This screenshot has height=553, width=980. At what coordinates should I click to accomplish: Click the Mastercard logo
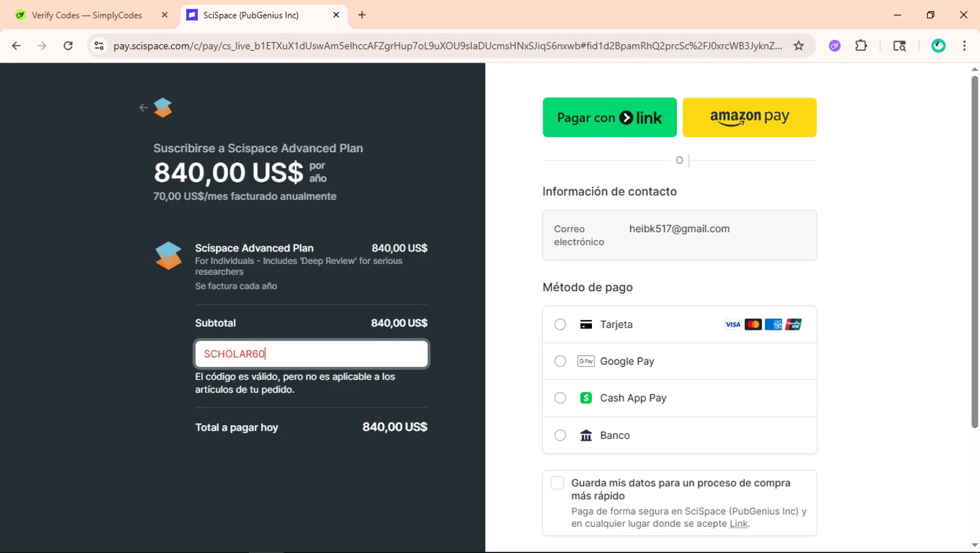pos(753,324)
